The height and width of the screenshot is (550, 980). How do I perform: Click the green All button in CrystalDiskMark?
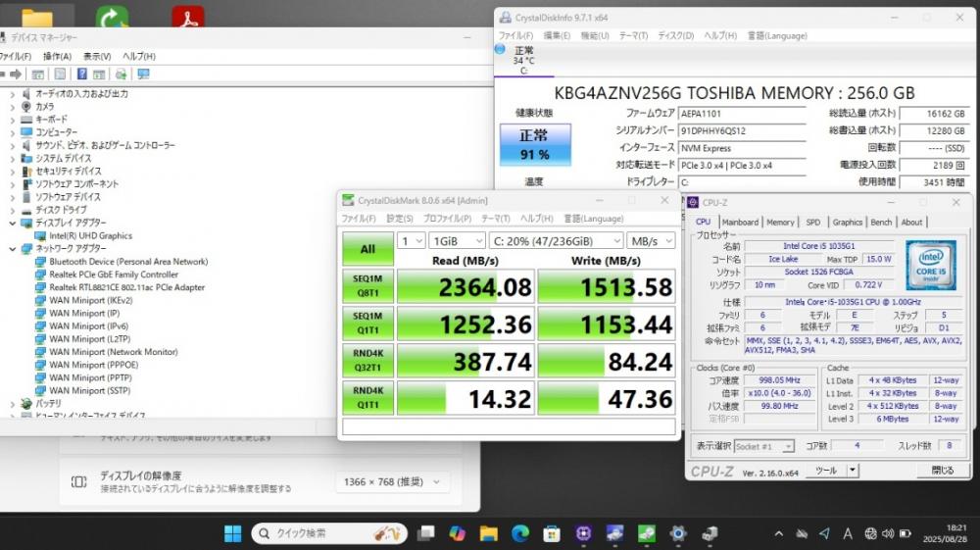[x=367, y=249]
